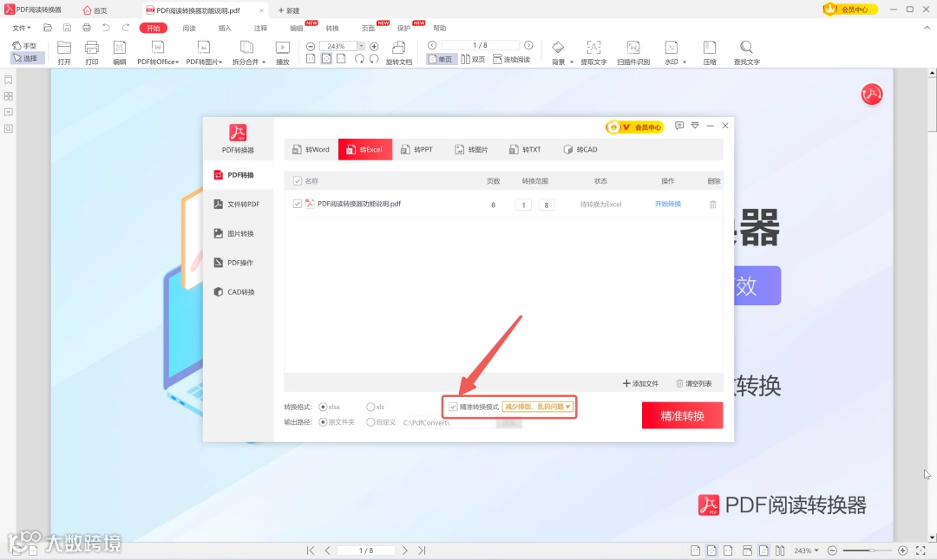Open the 注释 ribbon tab
The width and height of the screenshot is (937, 560).
pyautogui.click(x=260, y=28)
